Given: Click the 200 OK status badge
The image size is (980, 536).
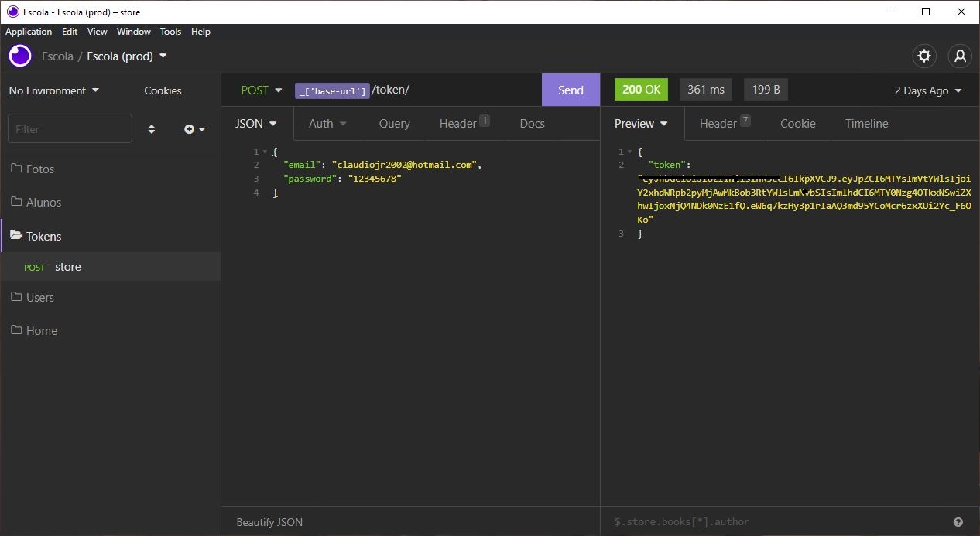Looking at the screenshot, I should click(641, 89).
